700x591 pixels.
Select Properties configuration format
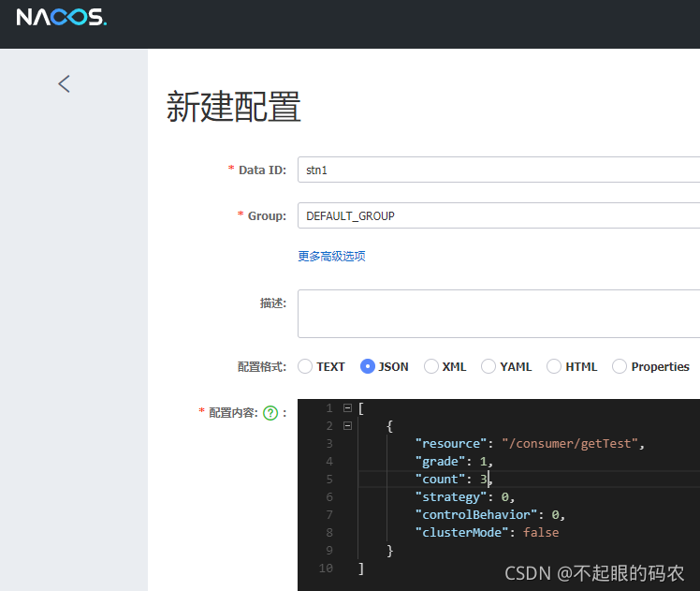point(620,366)
